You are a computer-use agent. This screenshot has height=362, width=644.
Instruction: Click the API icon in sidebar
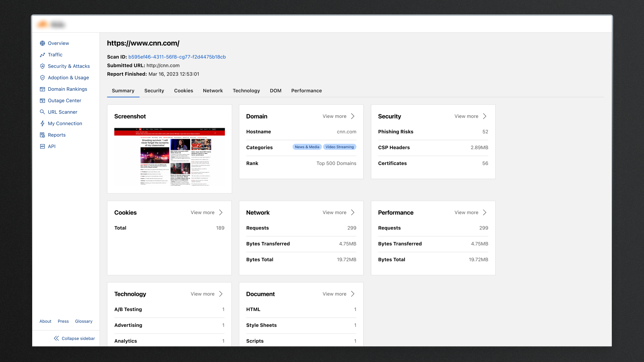click(x=42, y=146)
